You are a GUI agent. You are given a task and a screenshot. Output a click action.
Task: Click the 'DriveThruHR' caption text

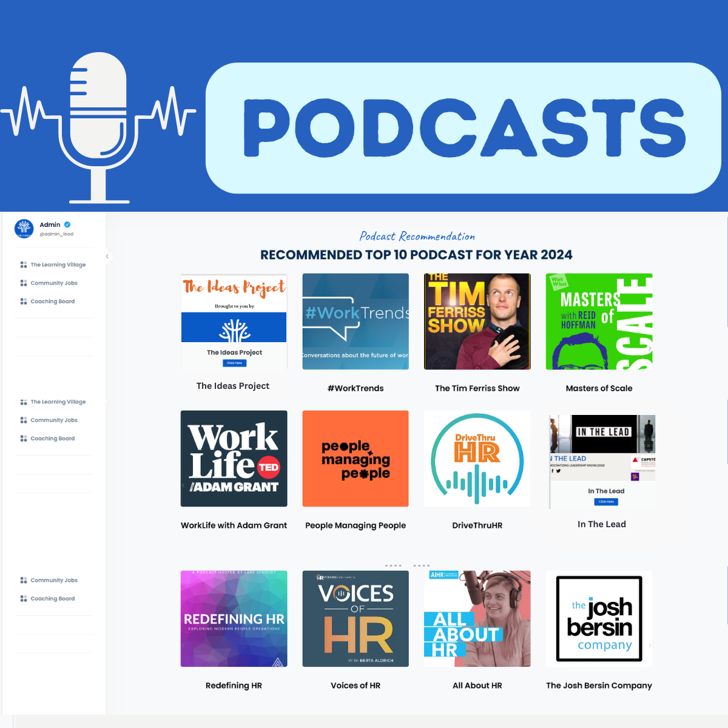tap(477, 525)
